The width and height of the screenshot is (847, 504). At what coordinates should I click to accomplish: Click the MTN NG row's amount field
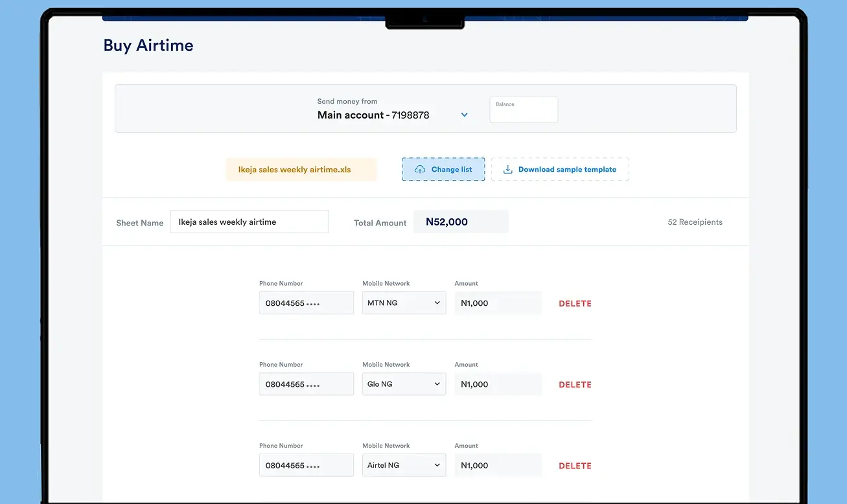click(498, 303)
